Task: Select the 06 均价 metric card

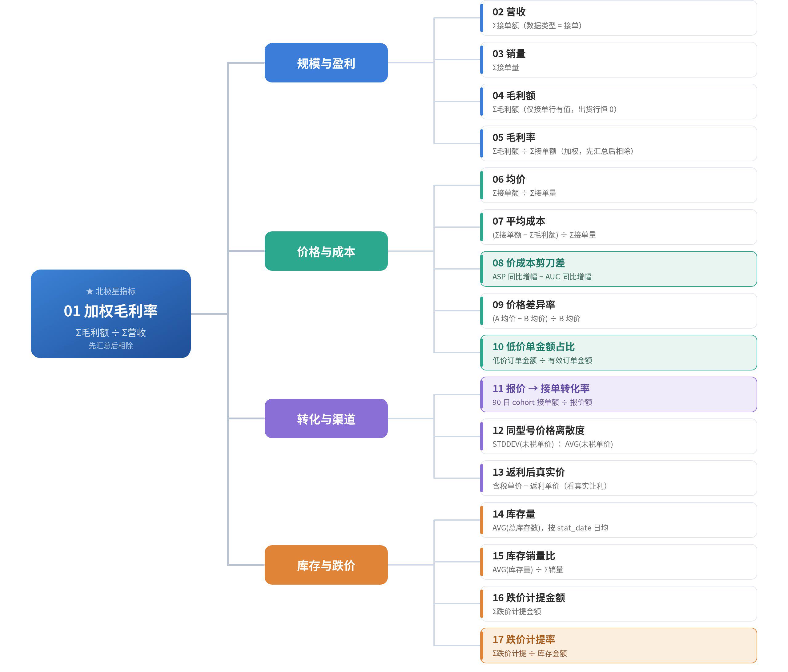Action: pos(618,185)
